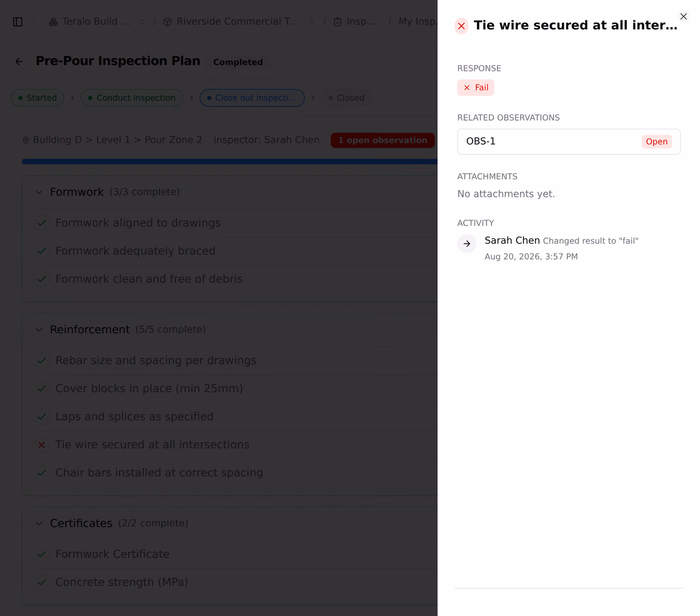Toggle check for Formwork clean and free of debris
The height and width of the screenshot is (616, 700).
click(42, 279)
